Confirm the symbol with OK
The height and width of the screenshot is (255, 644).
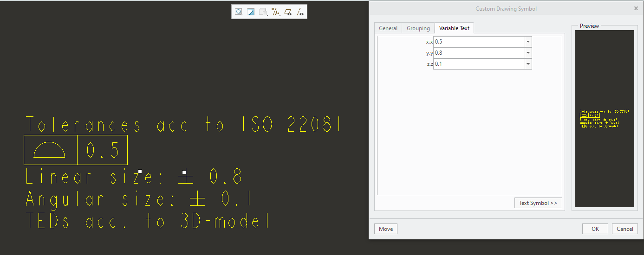(595, 229)
